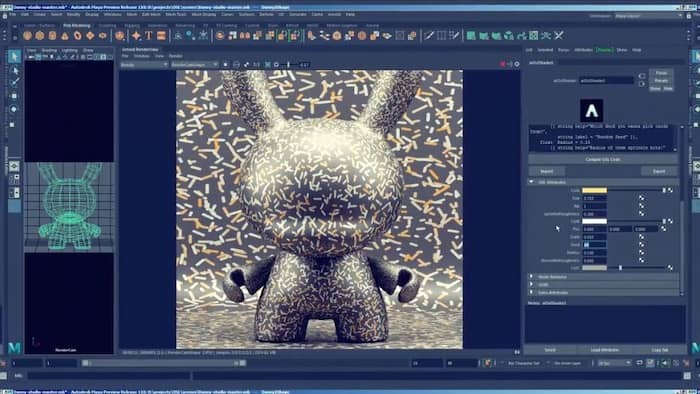Create a polygon plane from the shelf

click(90, 36)
